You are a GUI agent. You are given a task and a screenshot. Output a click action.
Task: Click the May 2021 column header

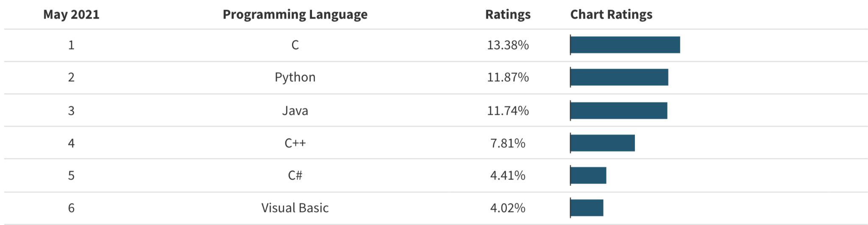coord(71,14)
